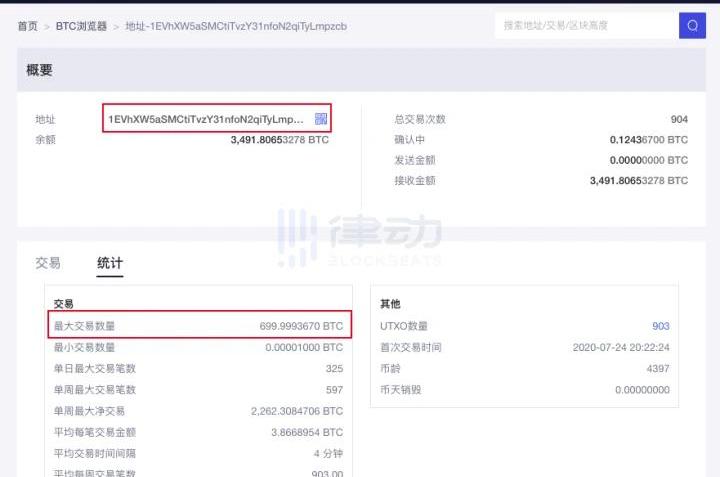Click the BlockBeats watermark logo
The height and width of the screenshot is (477, 720).
click(359, 238)
